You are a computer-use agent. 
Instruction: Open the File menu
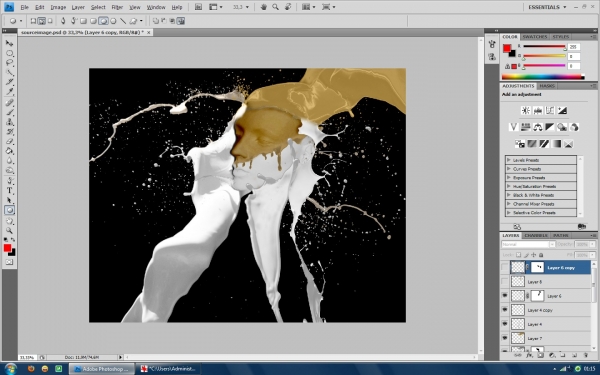point(24,7)
